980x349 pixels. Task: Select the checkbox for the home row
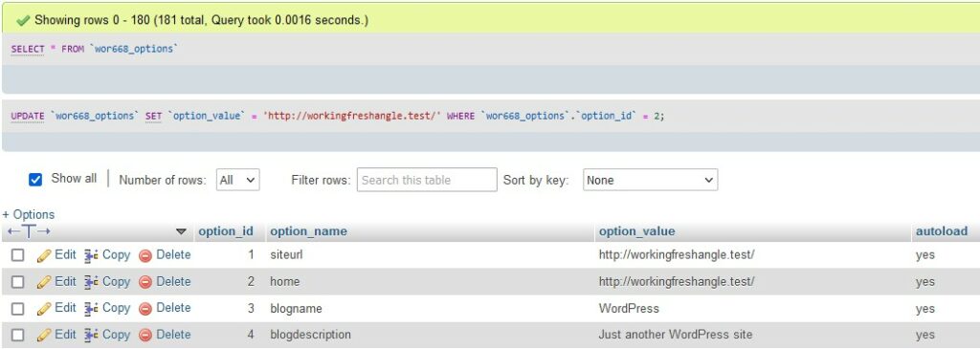(x=18, y=282)
